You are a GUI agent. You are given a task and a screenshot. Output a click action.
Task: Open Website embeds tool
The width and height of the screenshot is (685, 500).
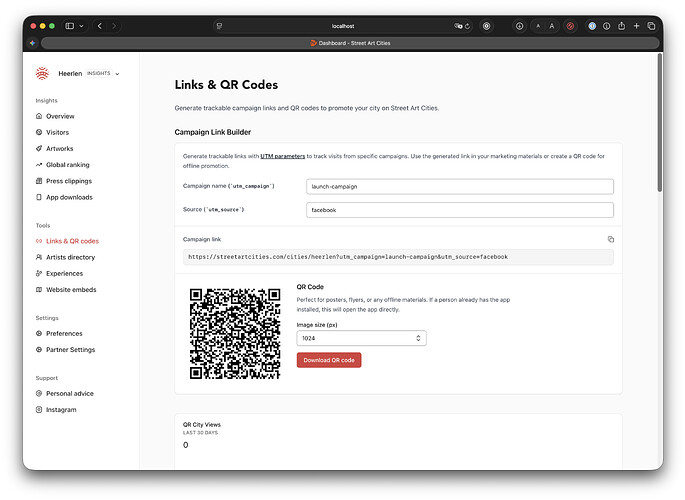[x=71, y=290]
